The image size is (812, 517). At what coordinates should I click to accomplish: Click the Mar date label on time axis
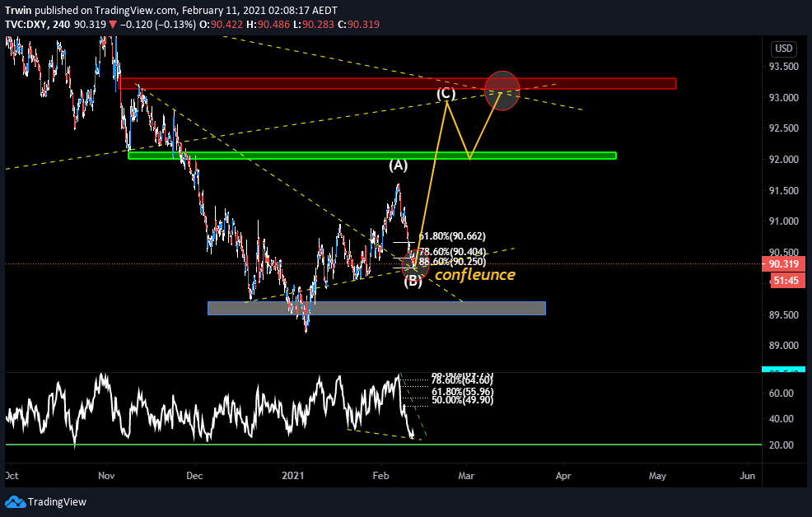(466, 476)
